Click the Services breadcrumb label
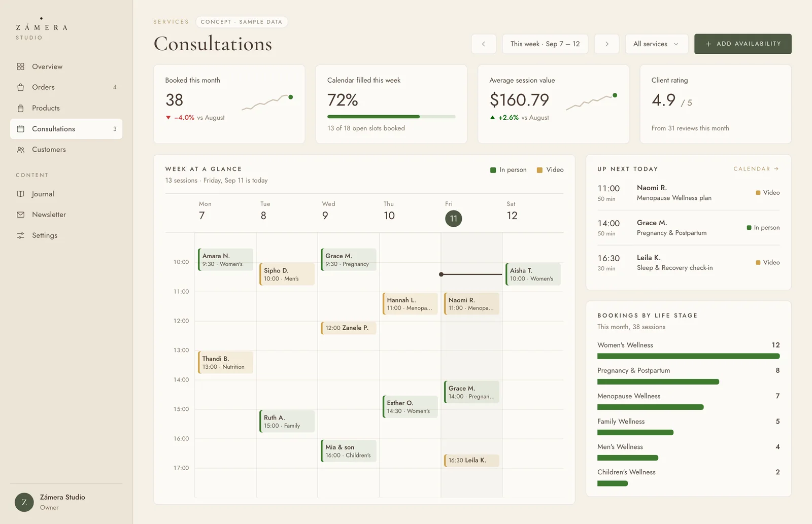 click(171, 22)
